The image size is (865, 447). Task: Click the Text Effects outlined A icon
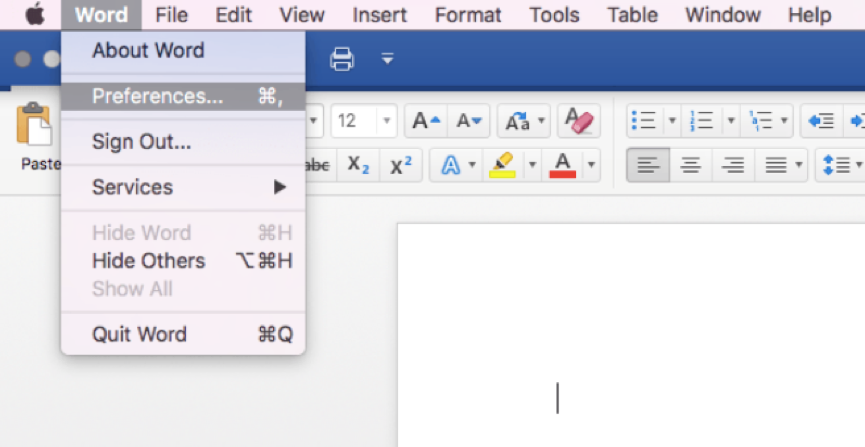(x=451, y=165)
